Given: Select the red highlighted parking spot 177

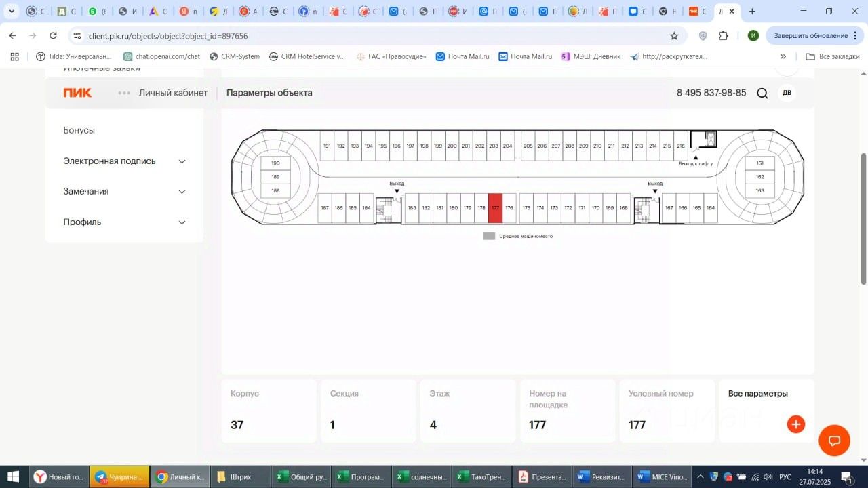Looking at the screenshot, I should coord(495,208).
